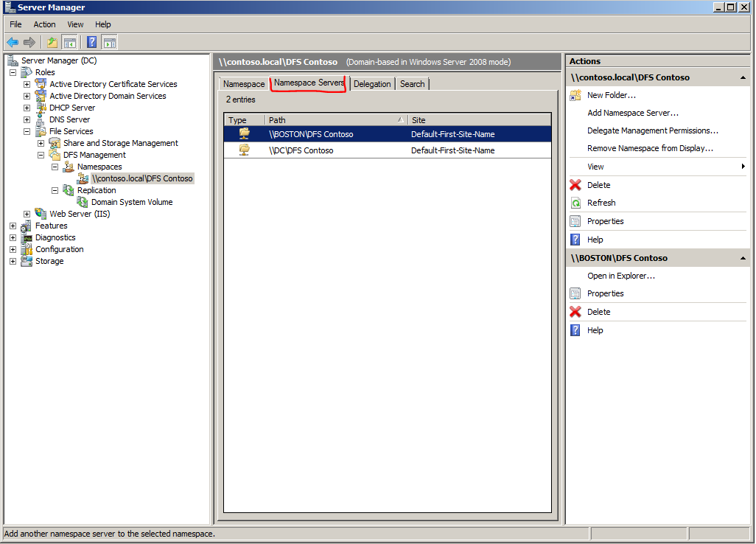Collapse the Replication node
This screenshot has height=544, width=756.
pyautogui.click(x=55, y=190)
